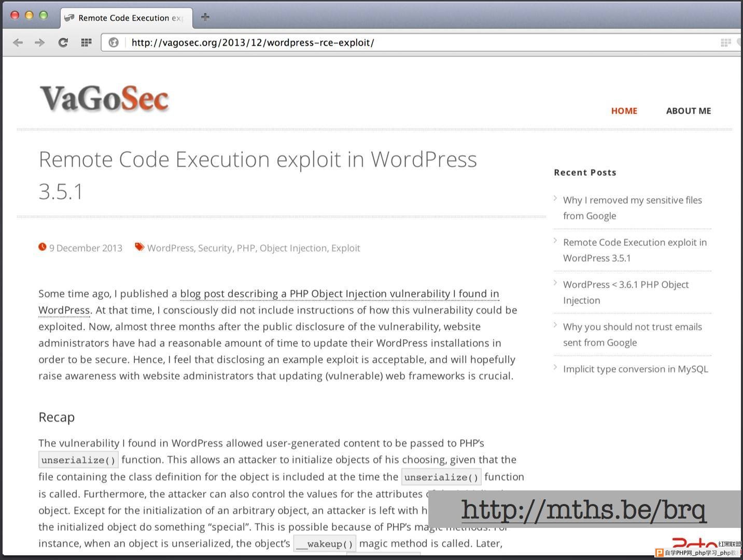The height and width of the screenshot is (560, 743).
Task: Click the browser forward arrow
Action: 40,43
